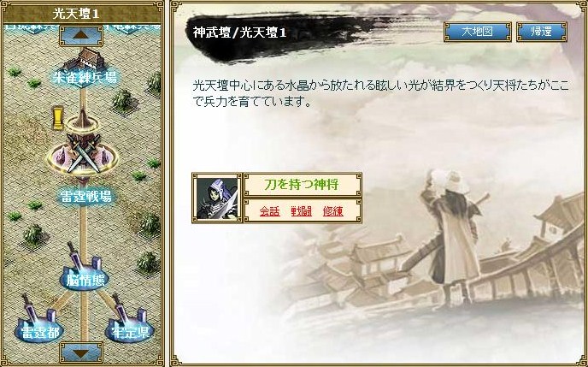The image size is (588, 367).
Task: Open the 大地図 world map
Action: coord(478,32)
